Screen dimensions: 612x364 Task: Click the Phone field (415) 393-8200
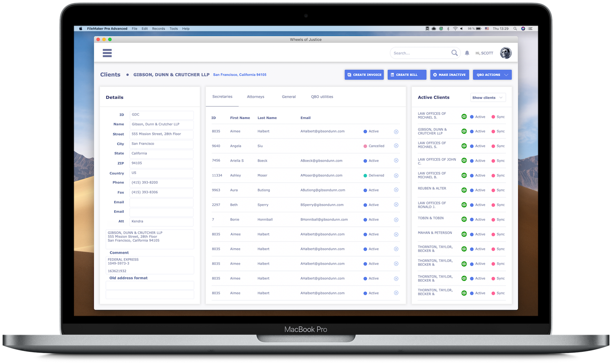point(161,183)
